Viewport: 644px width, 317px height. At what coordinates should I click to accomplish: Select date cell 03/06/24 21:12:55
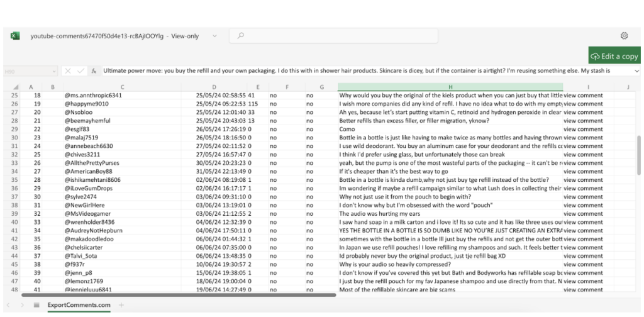pos(214,213)
